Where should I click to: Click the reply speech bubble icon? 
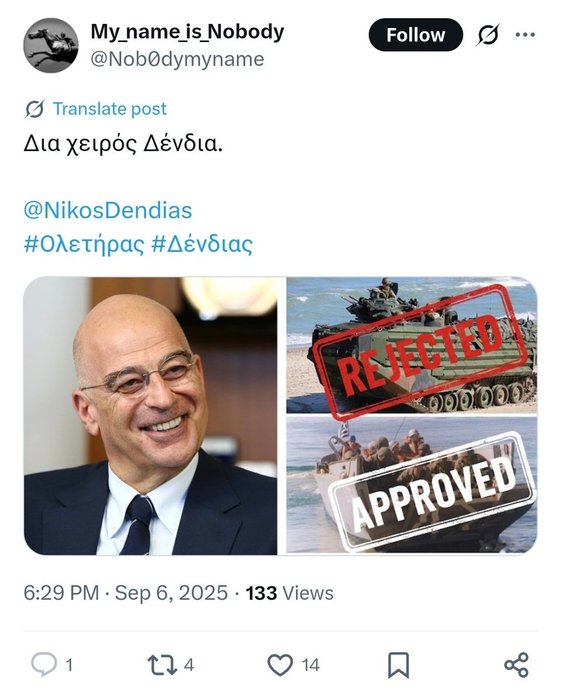(44, 664)
